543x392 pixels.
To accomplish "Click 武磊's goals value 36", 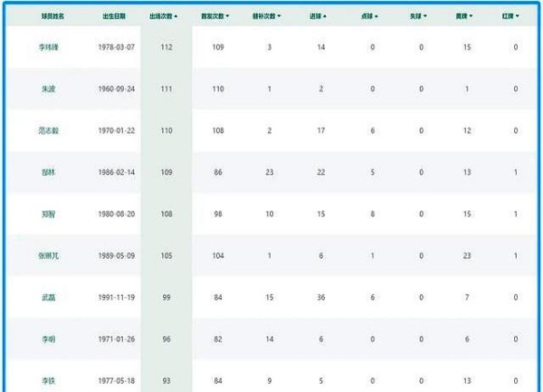I will (x=321, y=298).
